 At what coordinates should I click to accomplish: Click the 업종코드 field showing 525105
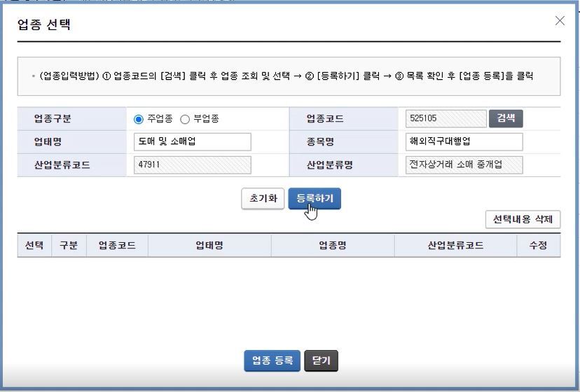446,118
